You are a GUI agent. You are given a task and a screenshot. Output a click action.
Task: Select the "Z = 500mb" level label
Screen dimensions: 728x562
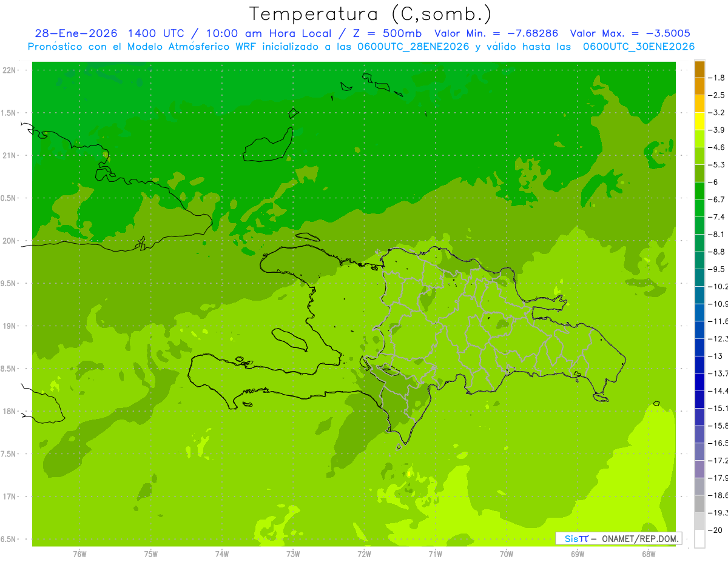click(387, 33)
